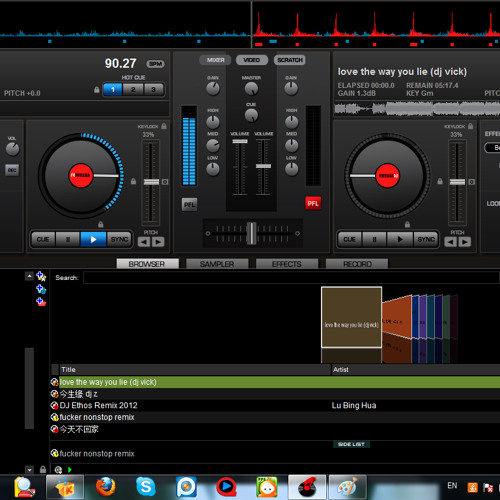The height and width of the screenshot is (500, 500).
Task: Open the SAMPLER tab
Action: click(217, 264)
